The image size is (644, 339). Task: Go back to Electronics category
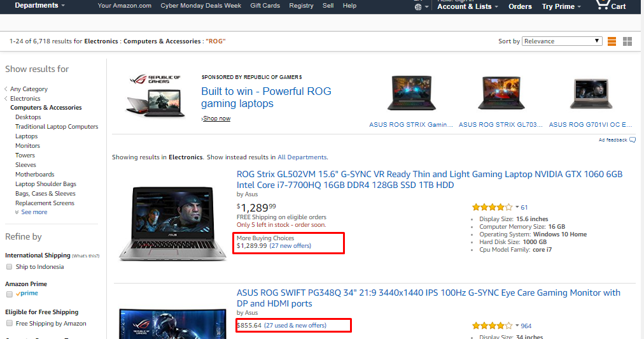pos(25,98)
